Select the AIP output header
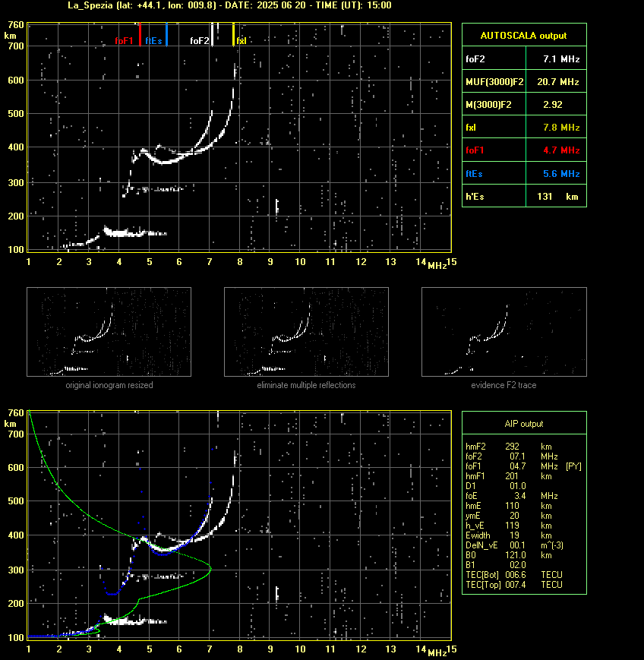The height and width of the screenshot is (660, 644). coord(524,424)
